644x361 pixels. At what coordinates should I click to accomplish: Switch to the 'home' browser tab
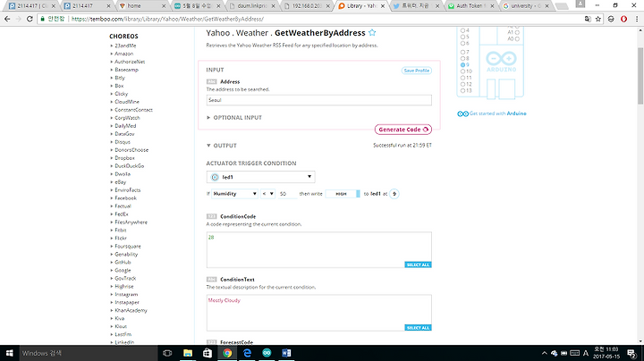(142, 5)
